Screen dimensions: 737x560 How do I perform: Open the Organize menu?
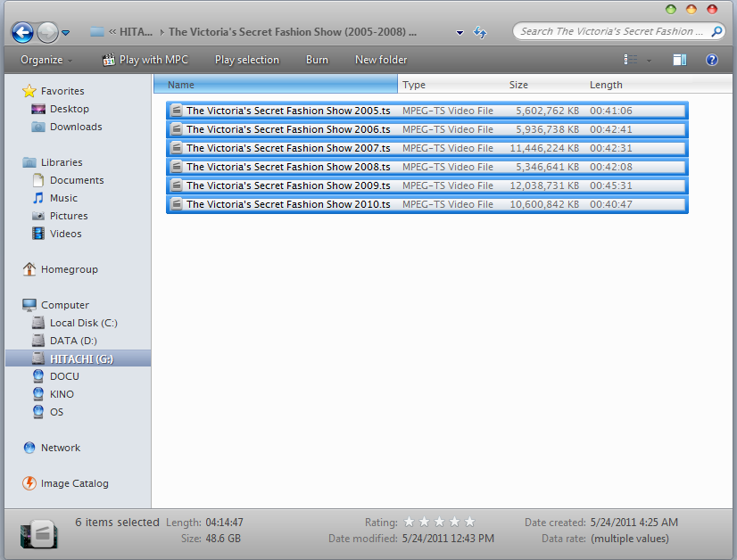click(x=46, y=60)
